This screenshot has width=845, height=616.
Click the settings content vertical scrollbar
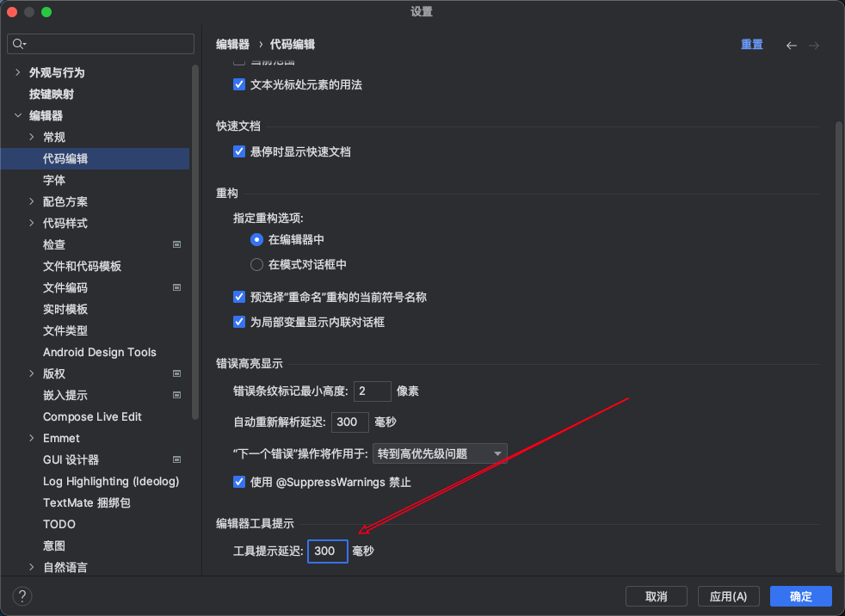tap(838, 344)
